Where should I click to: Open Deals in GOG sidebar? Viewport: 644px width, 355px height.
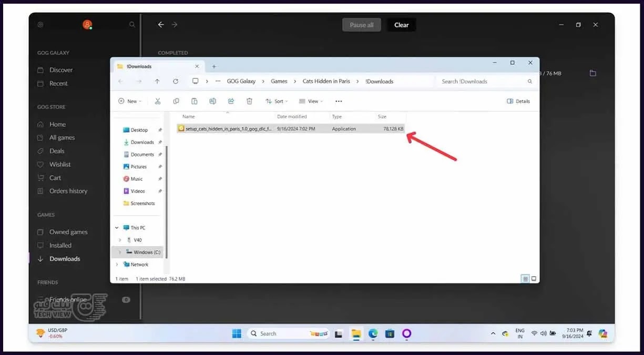click(57, 151)
